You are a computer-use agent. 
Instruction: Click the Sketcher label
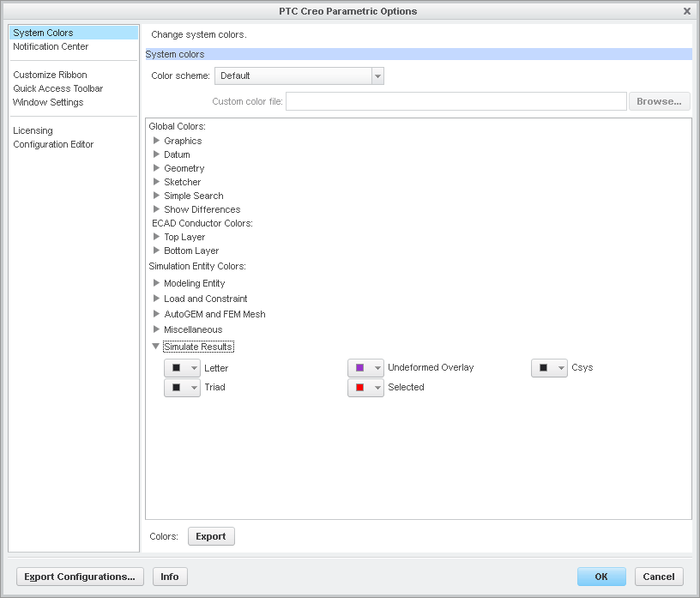(x=182, y=182)
